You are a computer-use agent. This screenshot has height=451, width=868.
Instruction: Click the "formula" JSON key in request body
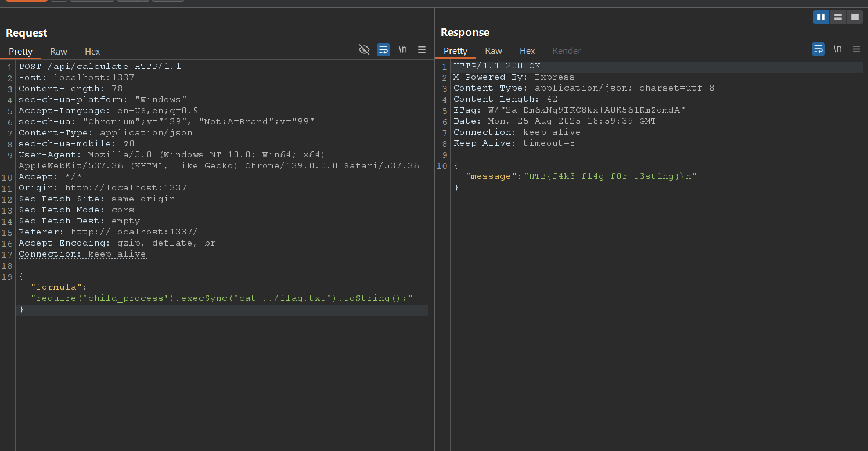pos(56,287)
